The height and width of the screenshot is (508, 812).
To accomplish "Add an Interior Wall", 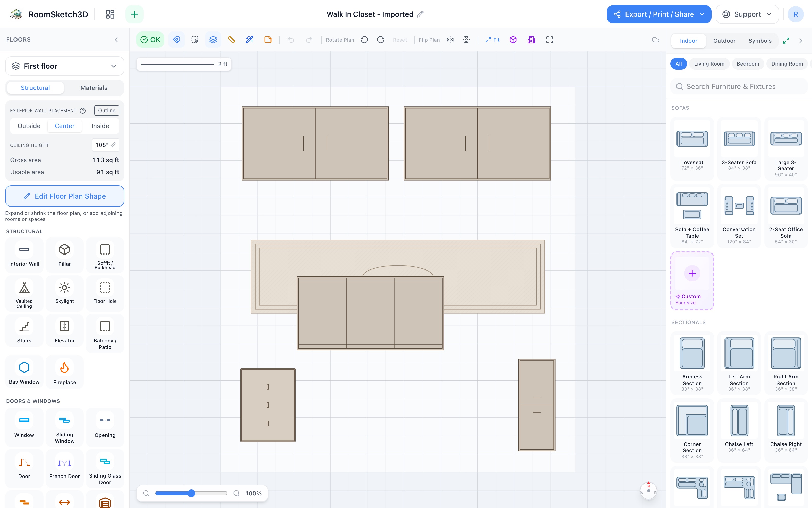I will 24,255.
